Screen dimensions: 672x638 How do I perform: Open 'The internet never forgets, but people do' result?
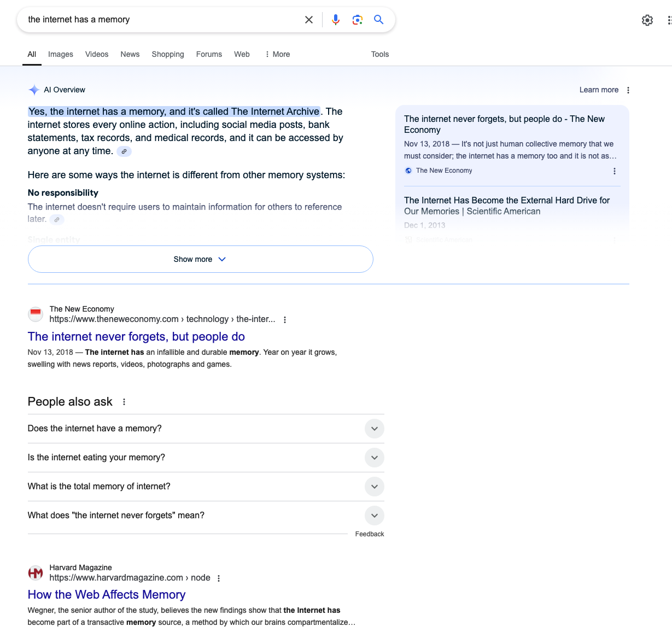[136, 337]
